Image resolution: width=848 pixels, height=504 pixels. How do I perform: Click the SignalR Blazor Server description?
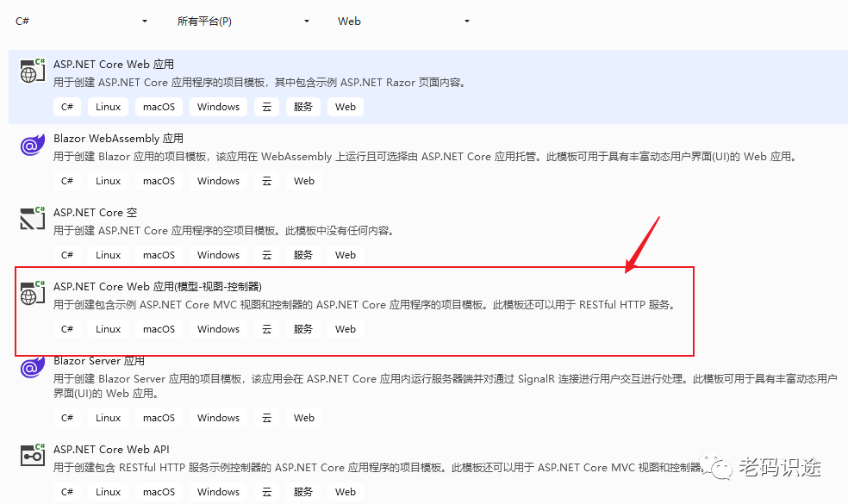coord(445,386)
